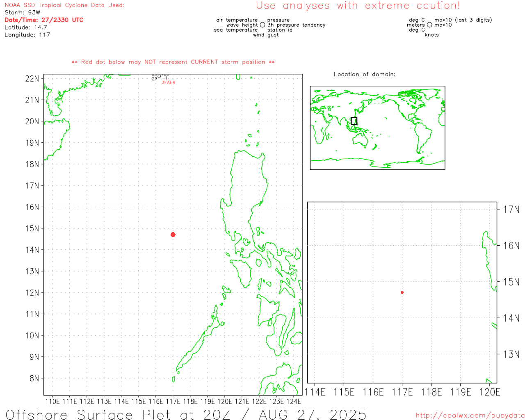Click the 17N label on the zoomed inset map
Viewport: 525px width, 420px height.
point(511,210)
